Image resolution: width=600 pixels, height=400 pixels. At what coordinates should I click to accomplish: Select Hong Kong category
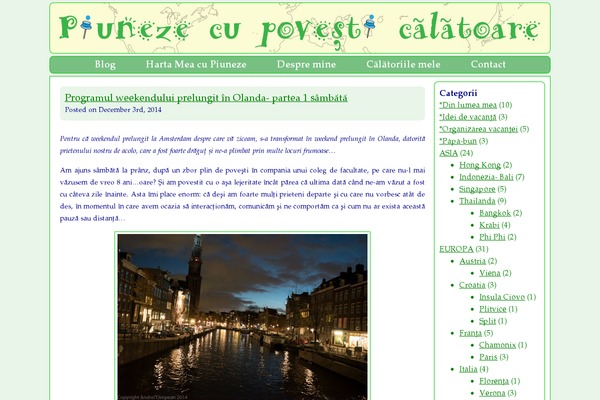tap(480, 165)
